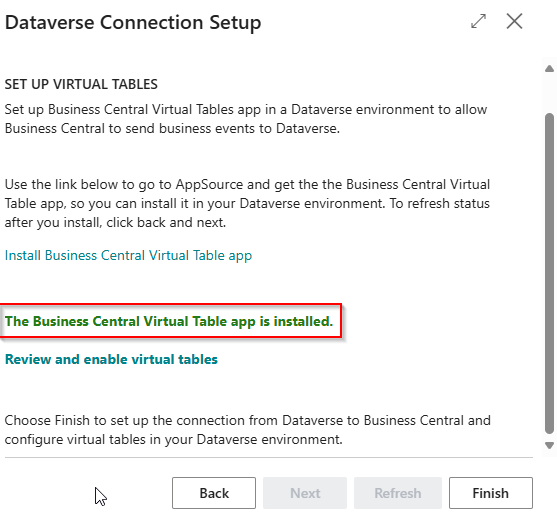Click the word AppSource in instructions
This screenshot has width=557, height=526.
click(209, 185)
